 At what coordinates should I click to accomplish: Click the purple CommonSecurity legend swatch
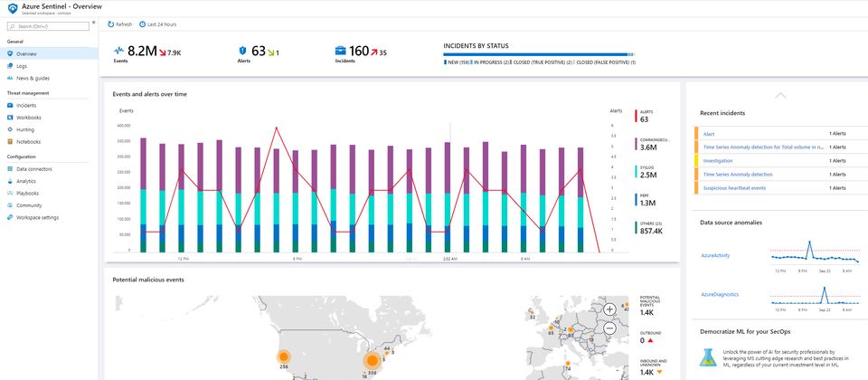(636, 144)
